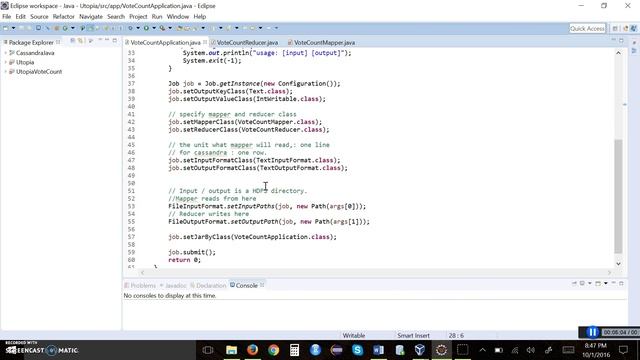
Task: Open the Debug dropdown arrow
Action: (x=138, y=28)
